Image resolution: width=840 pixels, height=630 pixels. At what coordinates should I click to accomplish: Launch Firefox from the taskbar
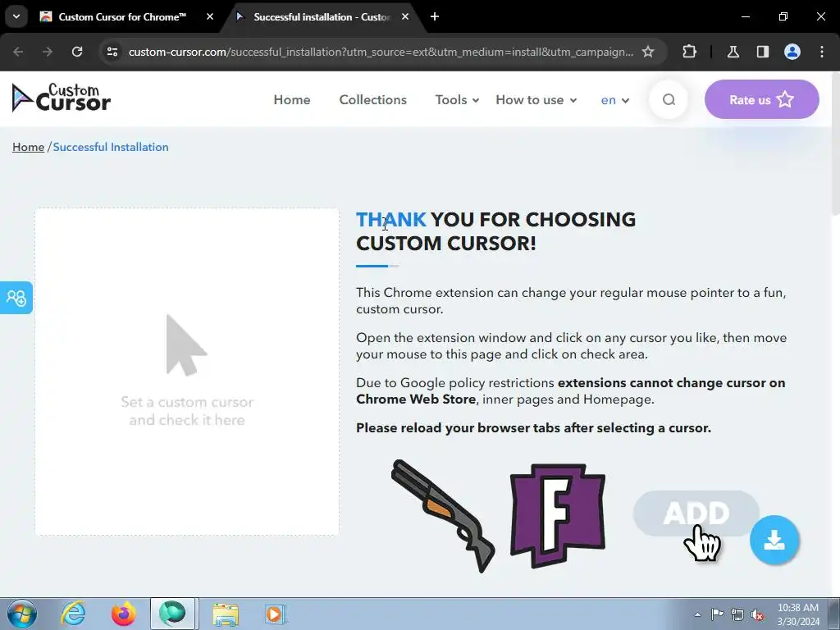pos(123,614)
